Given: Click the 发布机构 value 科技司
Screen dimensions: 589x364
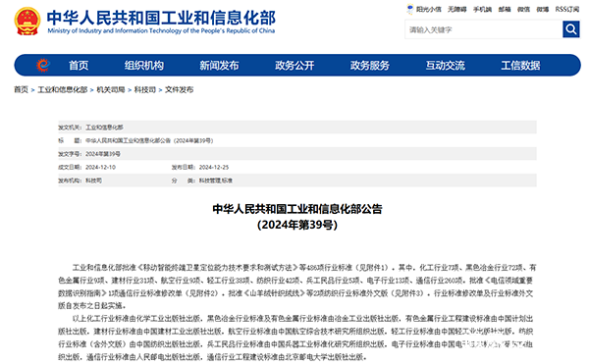Looking at the screenshot, I should point(93,181).
